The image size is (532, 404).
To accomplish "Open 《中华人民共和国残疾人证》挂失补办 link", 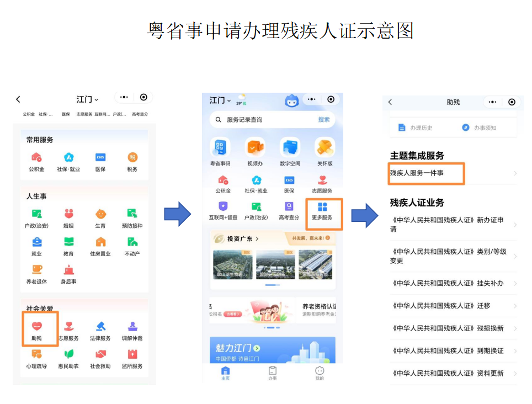I will click(x=448, y=283).
